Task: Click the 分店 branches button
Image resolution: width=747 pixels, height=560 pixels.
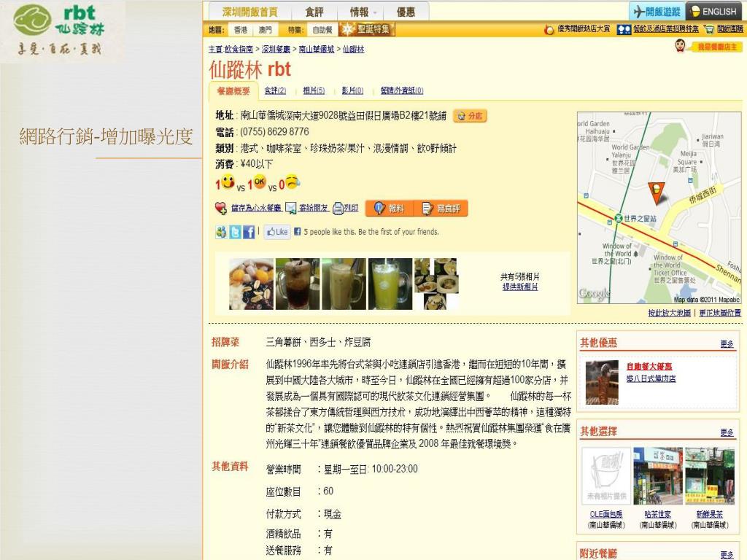Action: 471,116
